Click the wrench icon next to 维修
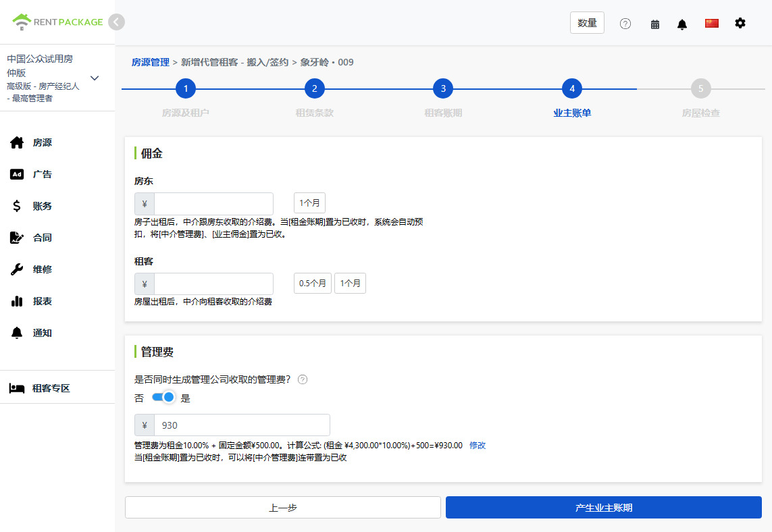Viewport: 772px width, 532px height. (x=17, y=269)
